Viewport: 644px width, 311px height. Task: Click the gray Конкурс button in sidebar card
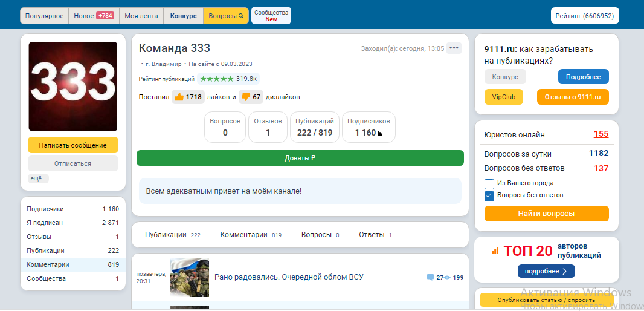505,77
